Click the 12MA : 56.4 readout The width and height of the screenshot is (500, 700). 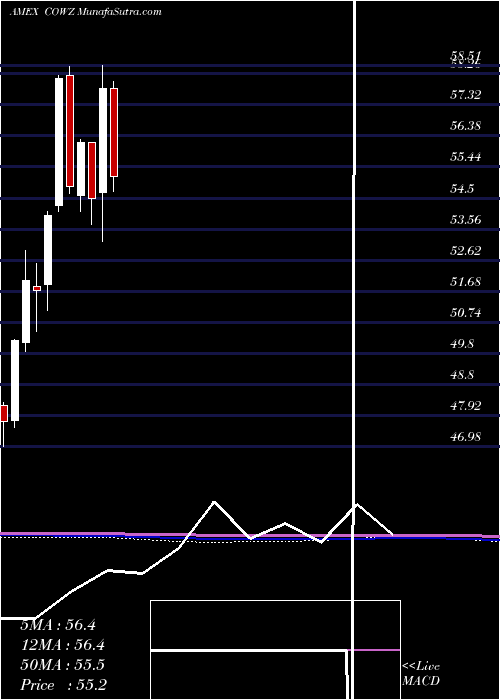tap(62, 645)
